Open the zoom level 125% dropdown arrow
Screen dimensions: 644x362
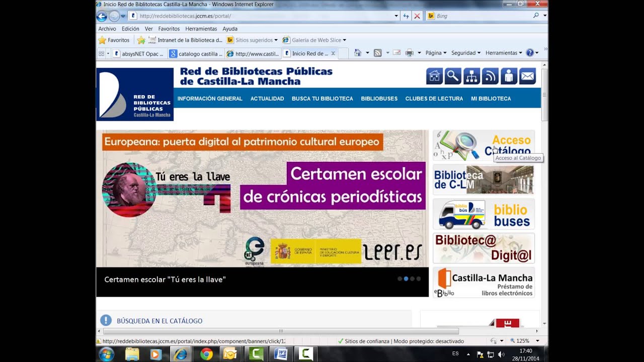click(537, 341)
